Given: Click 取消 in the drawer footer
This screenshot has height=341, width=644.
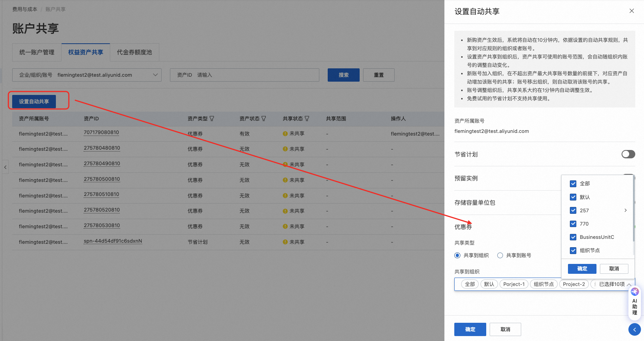Looking at the screenshot, I should pos(505,330).
